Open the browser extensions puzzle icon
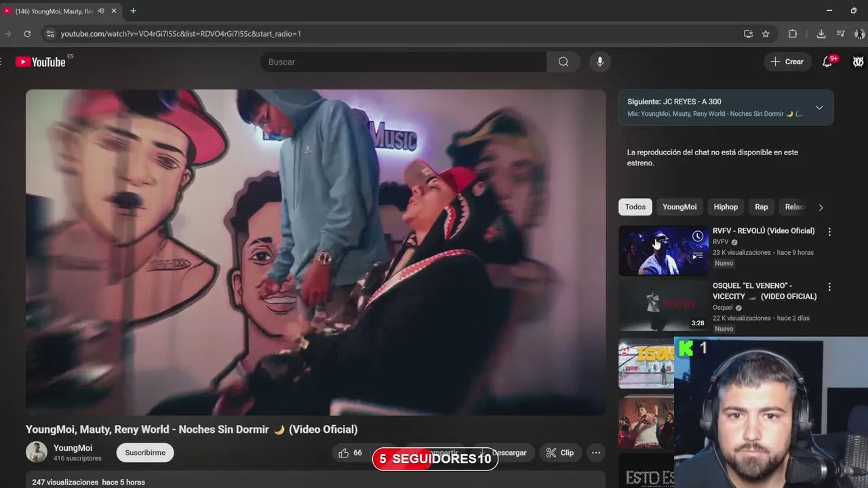Viewport: 868px width, 488px height. pos(792,33)
